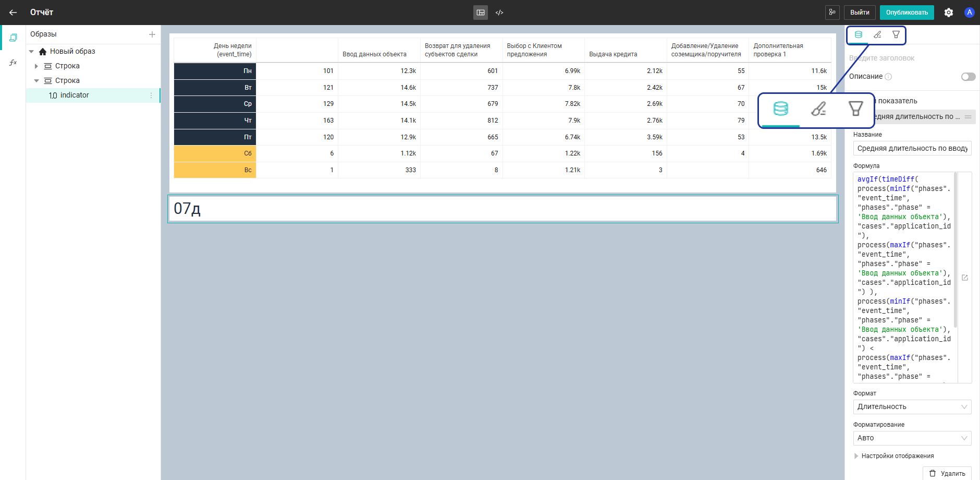Click the Удалить button
Image resolution: width=980 pixels, height=480 pixels.
tap(947, 473)
